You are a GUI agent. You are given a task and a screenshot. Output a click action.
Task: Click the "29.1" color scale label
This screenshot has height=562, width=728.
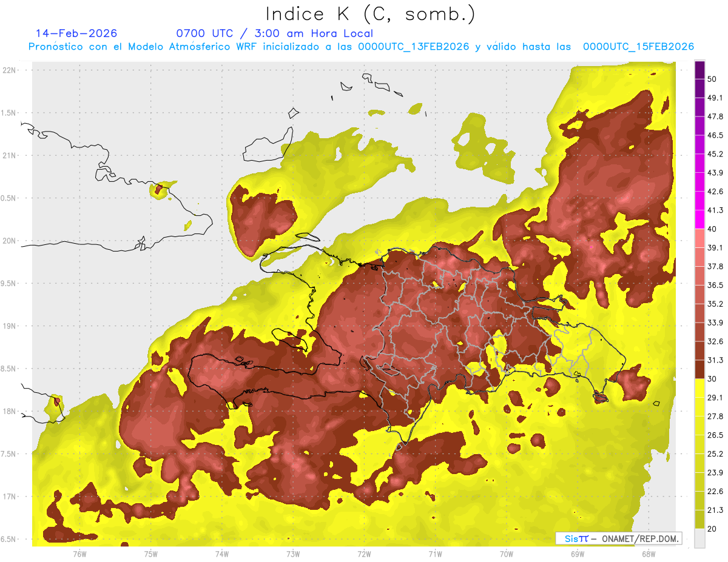tap(715, 398)
